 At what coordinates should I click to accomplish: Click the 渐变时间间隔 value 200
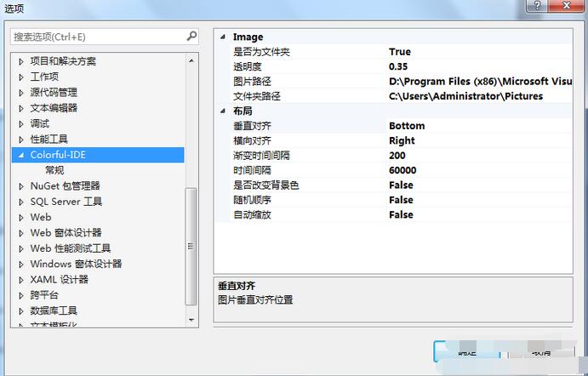click(x=480, y=155)
